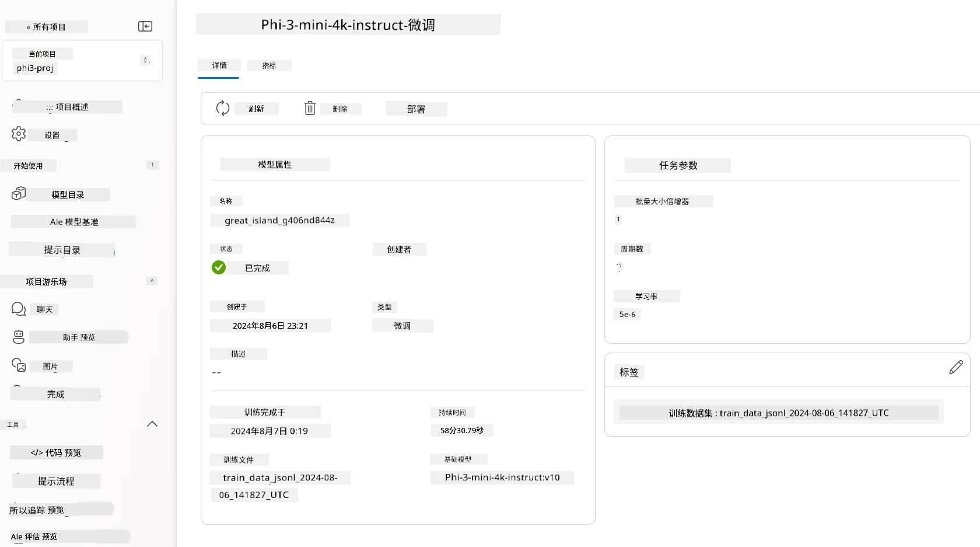Open 设置 in the sidebar
The image size is (980, 547).
pyautogui.click(x=52, y=135)
